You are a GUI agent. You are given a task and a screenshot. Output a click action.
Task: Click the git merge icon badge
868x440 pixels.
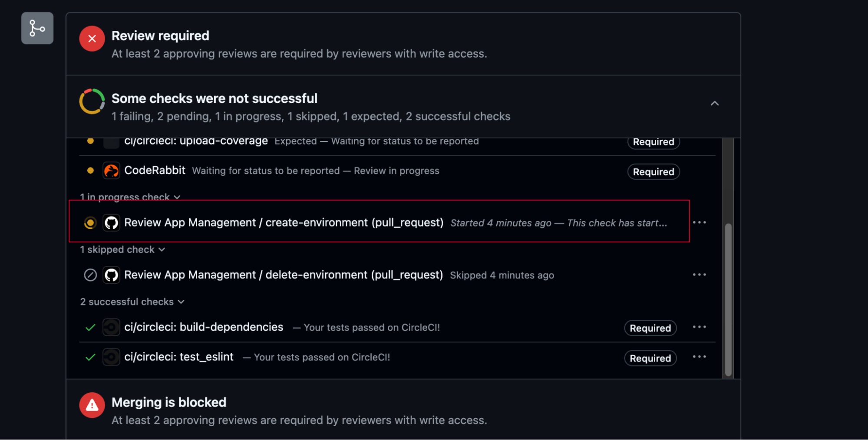(x=37, y=28)
